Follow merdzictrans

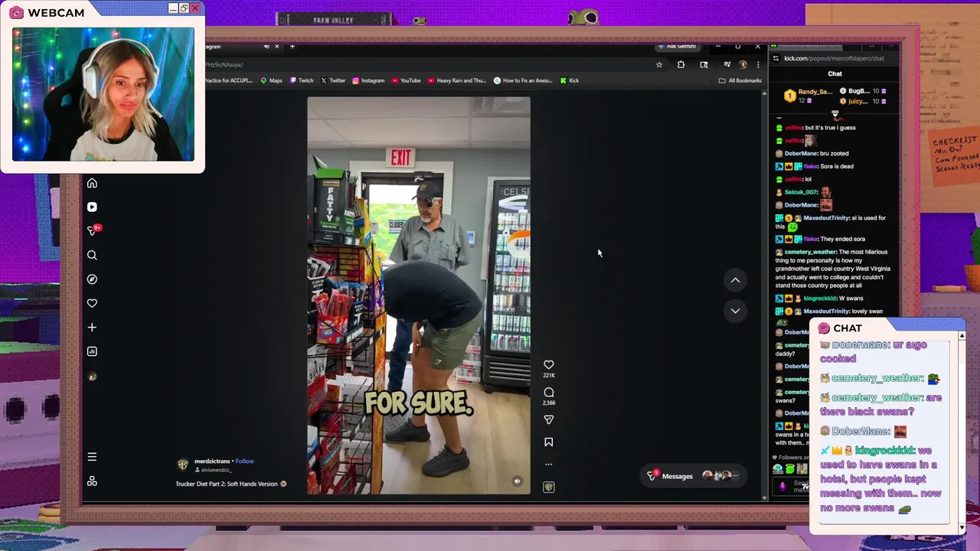(x=244, y=461)
